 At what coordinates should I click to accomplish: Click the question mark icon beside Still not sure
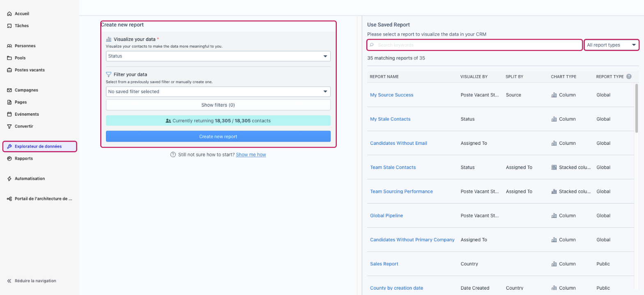click(173, 155)
